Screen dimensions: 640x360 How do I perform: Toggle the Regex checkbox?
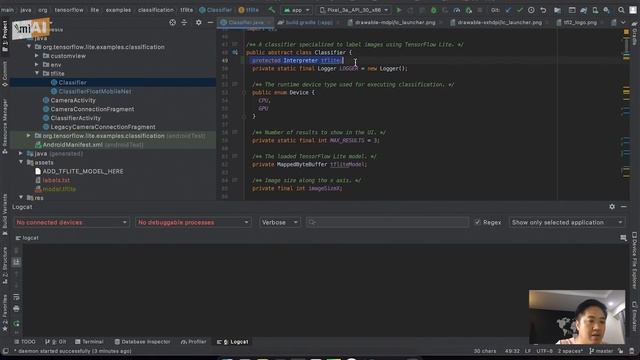478,222
